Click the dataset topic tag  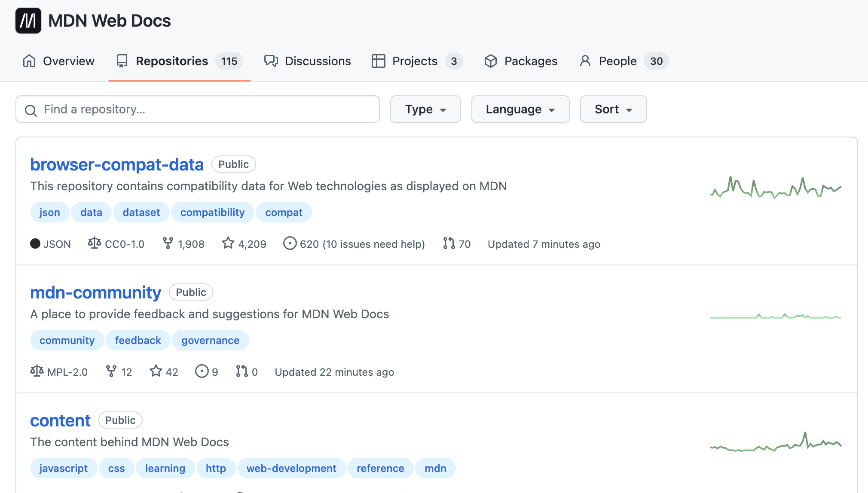[x=141, y=212]
